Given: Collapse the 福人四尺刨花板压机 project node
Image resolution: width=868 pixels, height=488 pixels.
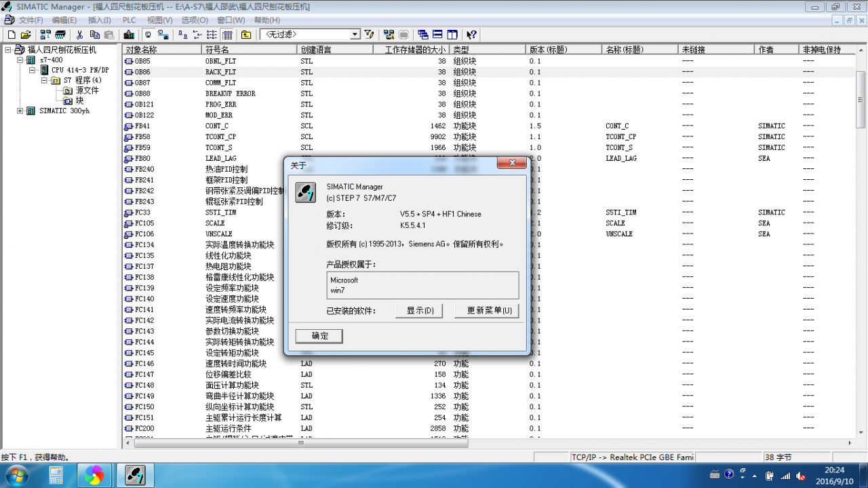Looking at the screenshot, I should (8, 50).
